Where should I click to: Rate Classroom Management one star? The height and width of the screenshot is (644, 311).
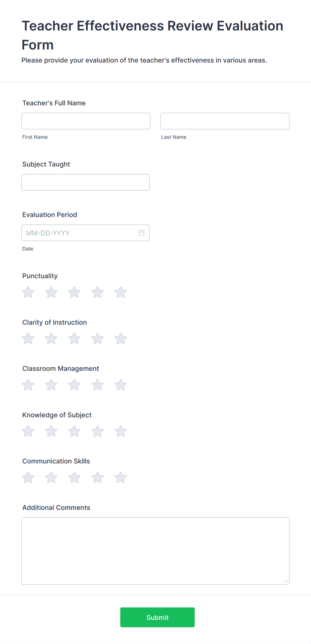point(28,385)
